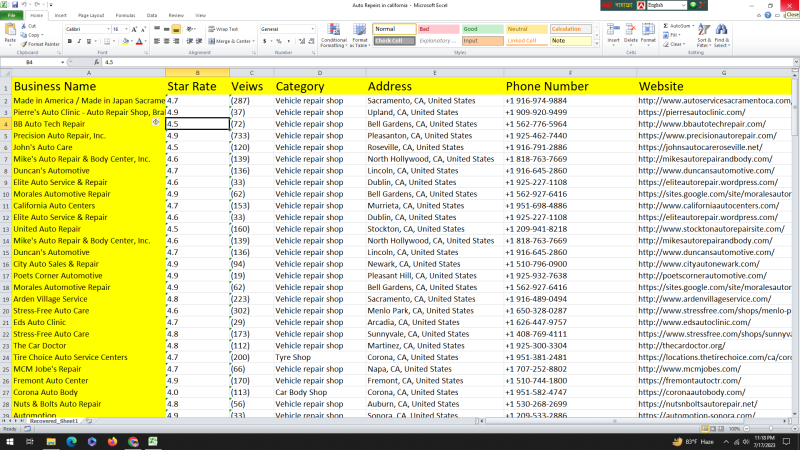Click the Cut scissors command
The image size is (800, 450).
point(29,26)
